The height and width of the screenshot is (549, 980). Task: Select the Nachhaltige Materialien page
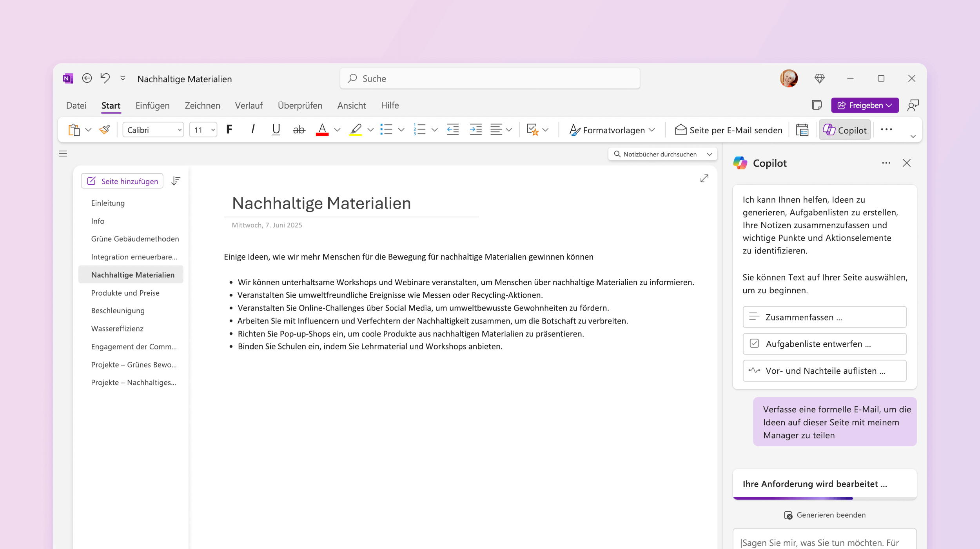click(x=132, y=274)
